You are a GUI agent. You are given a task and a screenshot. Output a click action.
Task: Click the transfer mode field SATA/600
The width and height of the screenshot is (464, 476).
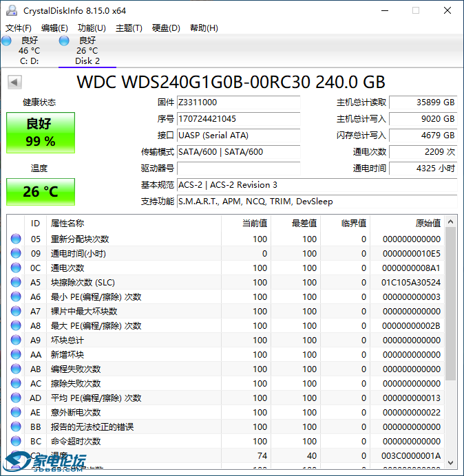238,152
